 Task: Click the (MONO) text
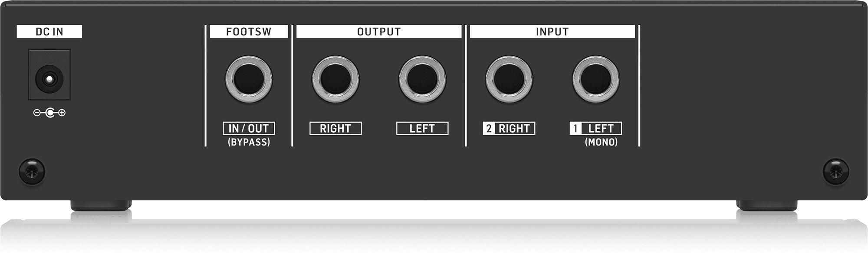[x=601, y=142]
